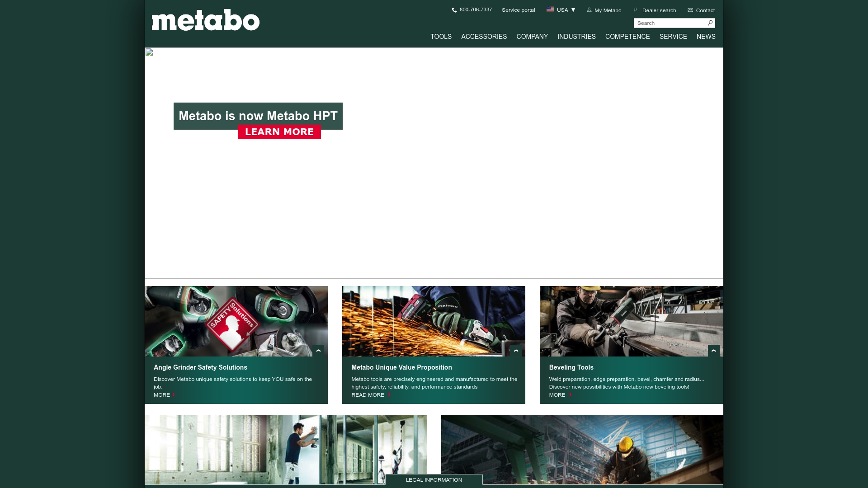Click READ MORE under Unique Value Proposition
The image size is (868, 488).
(368, 395)
